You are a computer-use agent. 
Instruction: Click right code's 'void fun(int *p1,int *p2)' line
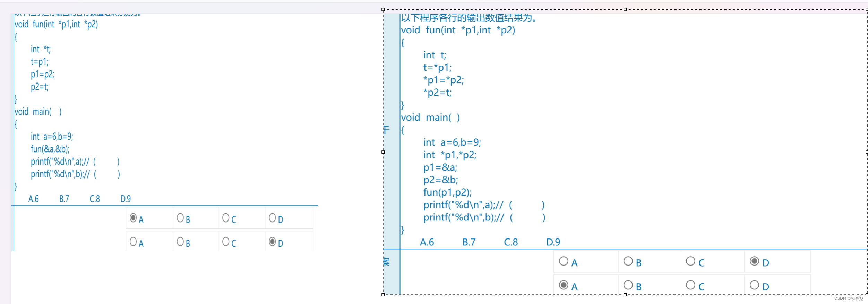click(458, 30)
